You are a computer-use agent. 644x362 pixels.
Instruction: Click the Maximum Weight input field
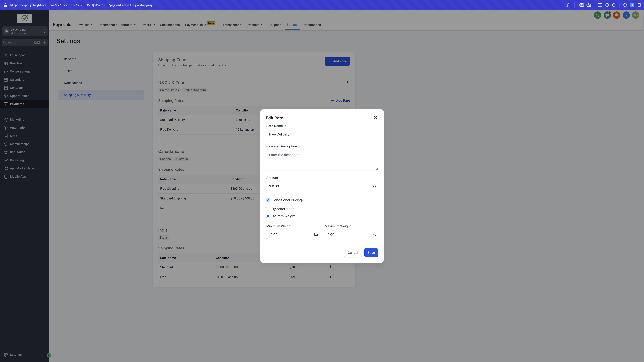click(x=351, y=235)
